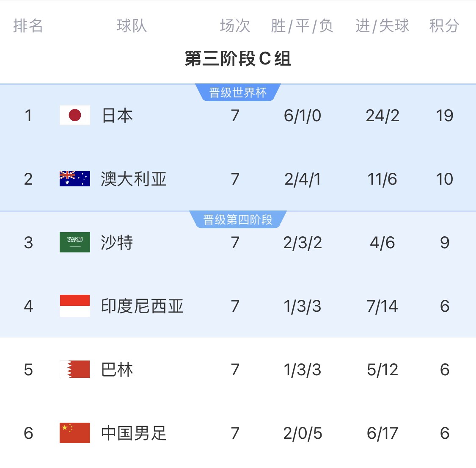476x468 pixels.
Task: Click the 场次 column header
Action: point(235,26)
